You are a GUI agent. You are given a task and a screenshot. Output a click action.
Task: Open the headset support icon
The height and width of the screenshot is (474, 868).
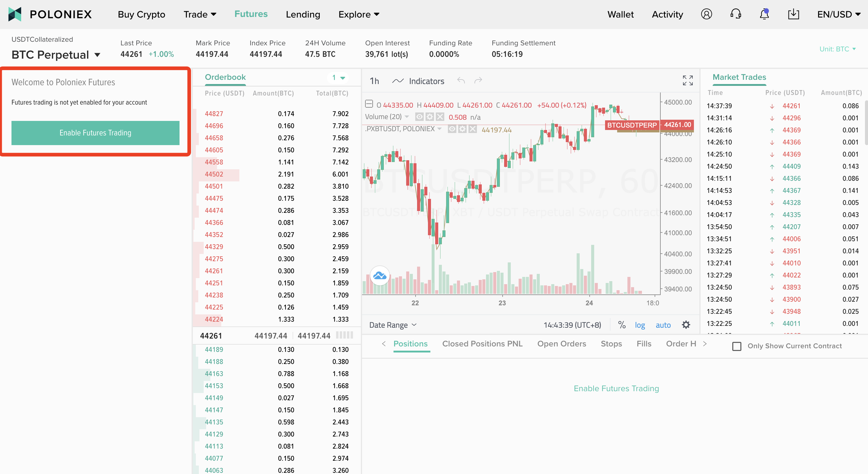[736, 14]
